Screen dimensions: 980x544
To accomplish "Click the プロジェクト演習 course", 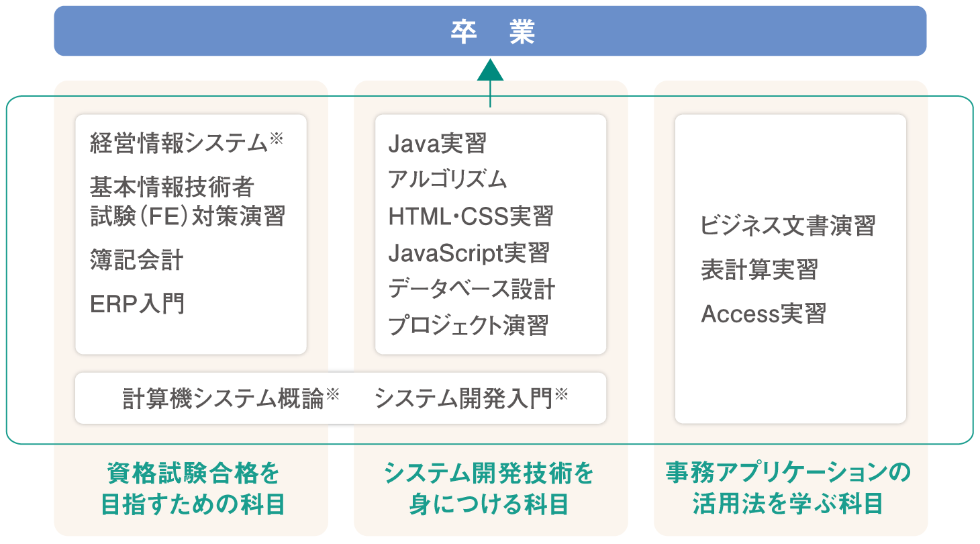I will click(468, 326).
